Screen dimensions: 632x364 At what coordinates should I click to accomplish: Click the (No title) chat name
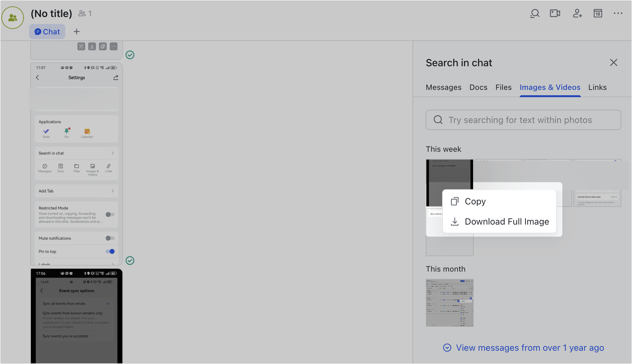tap(51, 14)
